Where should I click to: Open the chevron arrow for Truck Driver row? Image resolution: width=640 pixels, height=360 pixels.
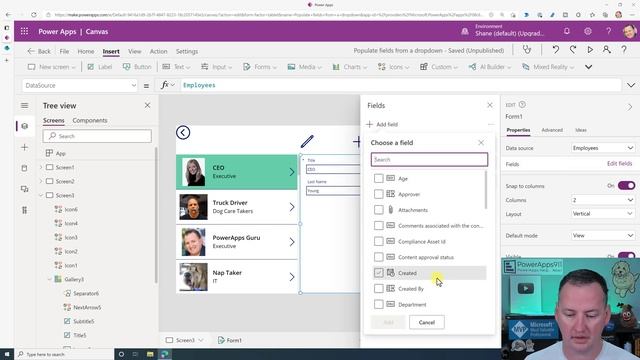(x=292, y=207)
